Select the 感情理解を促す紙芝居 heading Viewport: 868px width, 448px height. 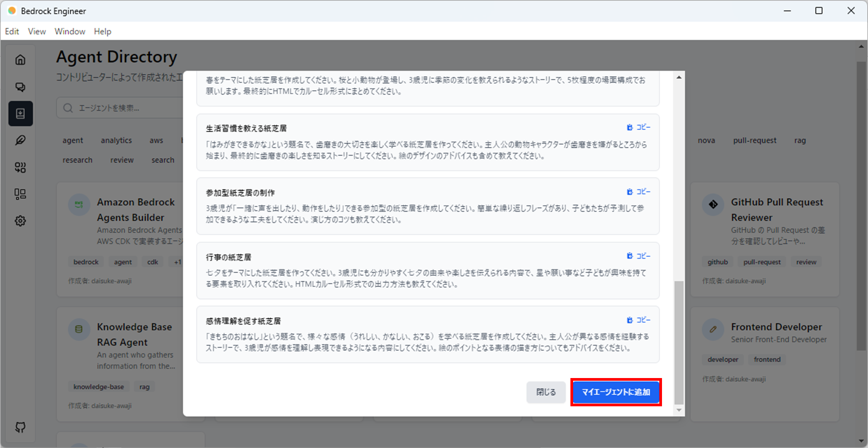(243, 321)
